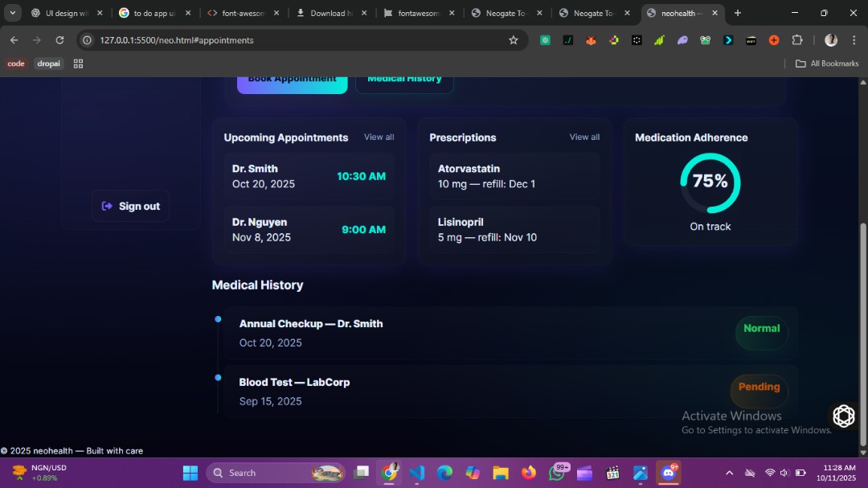Image resolution: width=868 pixels, height=488 pixels.
Task: Click the orange plus extension icon
Action: [x=774, y=40]
